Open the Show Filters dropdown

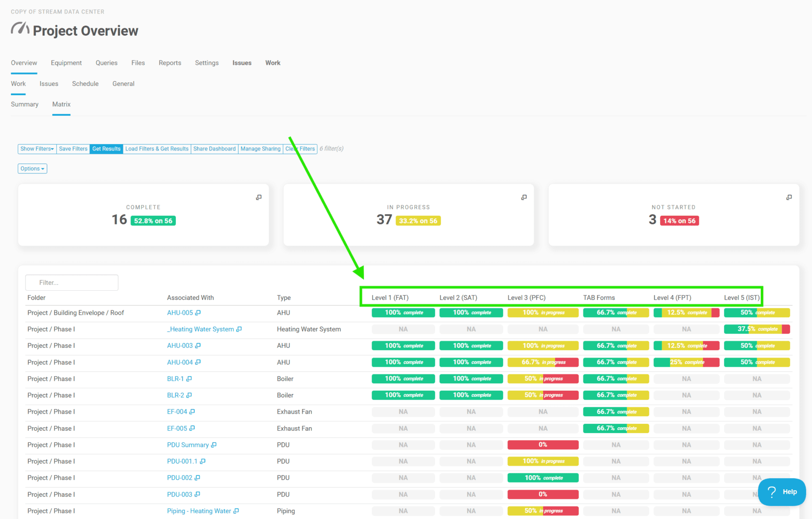coord(37,149)
